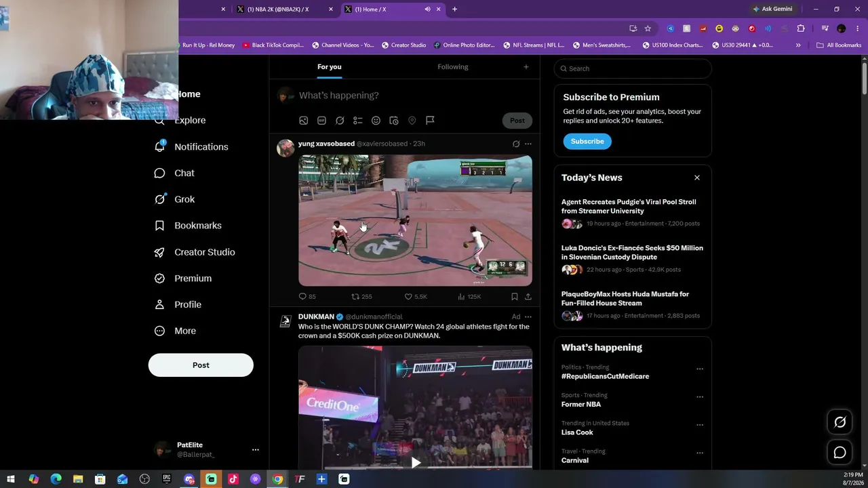Open the floating chat messages button
This screenshot has width=868, height=488.
840,452
